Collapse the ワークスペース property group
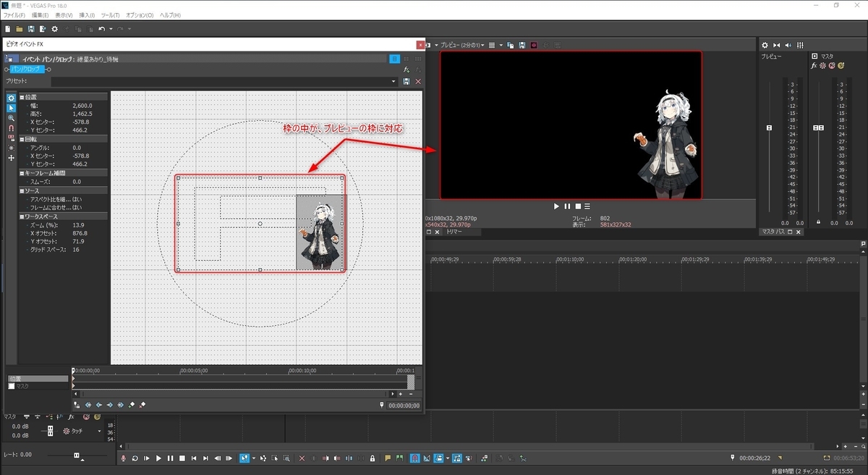 [22, 217]
